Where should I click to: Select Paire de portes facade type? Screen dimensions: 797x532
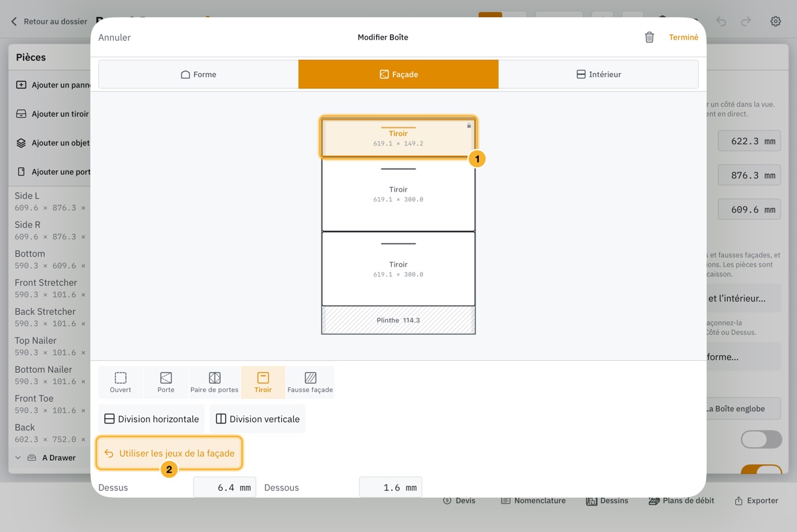tap(214, 383)
